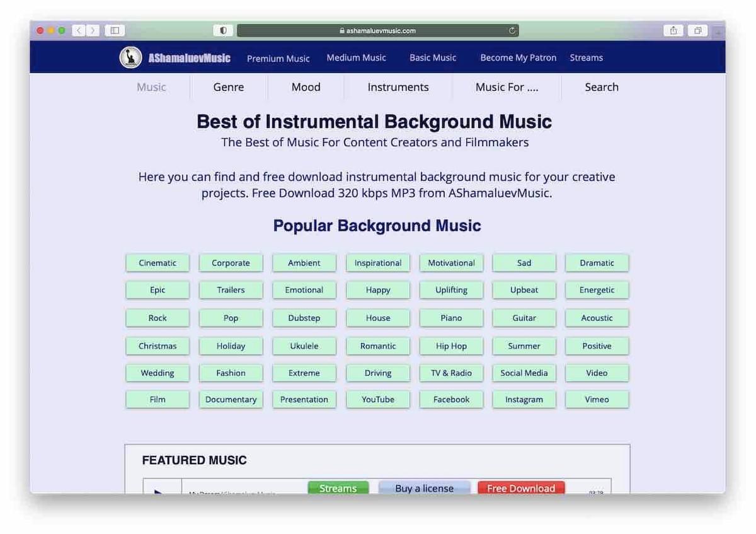Screen dimensions: 756x534
Task: Open the privacy shield icon
Action: (x=223, y=30)
